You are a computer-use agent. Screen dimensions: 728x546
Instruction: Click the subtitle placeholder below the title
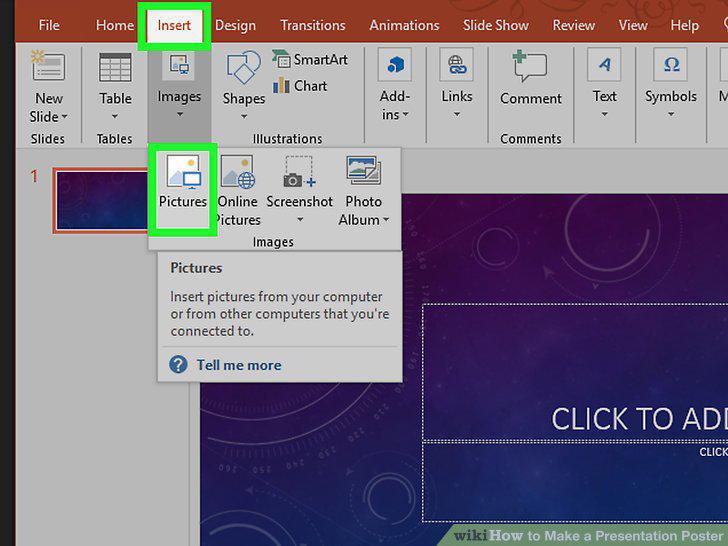tap(575, 482)
